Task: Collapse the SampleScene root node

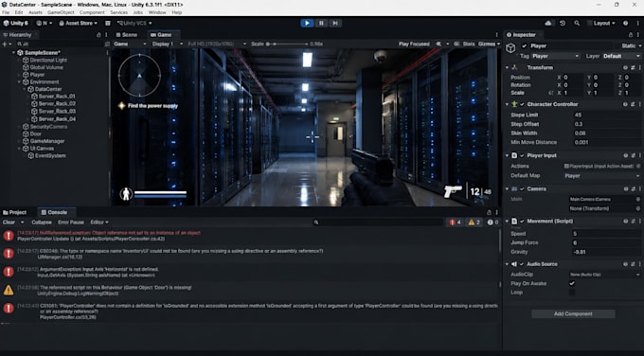Action: 13,53
